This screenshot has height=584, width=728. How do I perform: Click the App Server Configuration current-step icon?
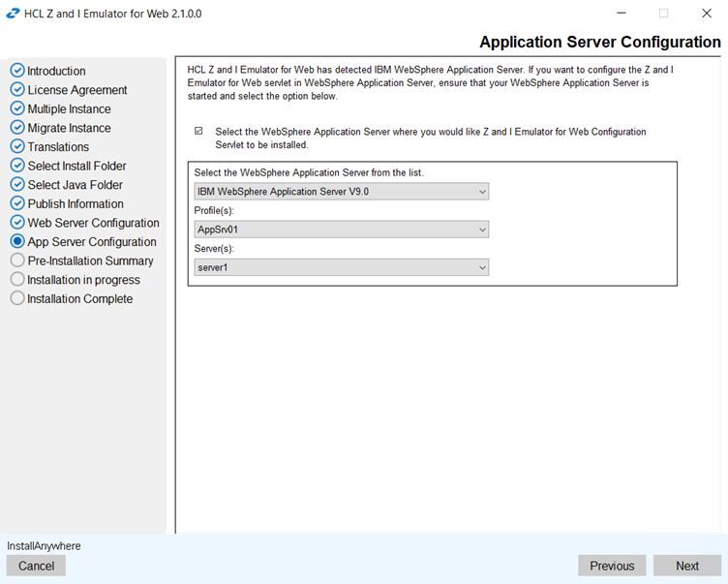[x=17, y=241]
